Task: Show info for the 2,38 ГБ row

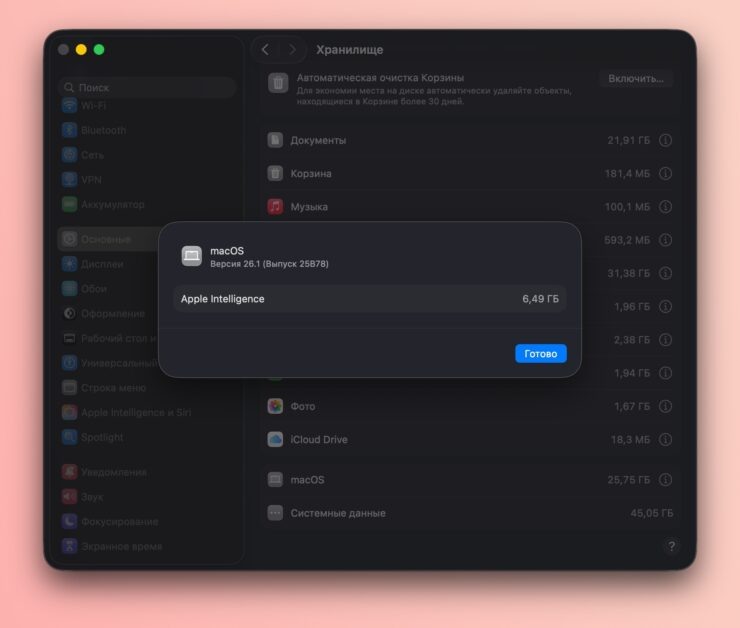Action: (665, 340)
